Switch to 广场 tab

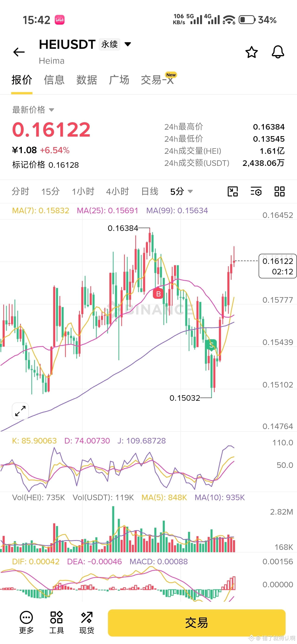tap(119, 80)
